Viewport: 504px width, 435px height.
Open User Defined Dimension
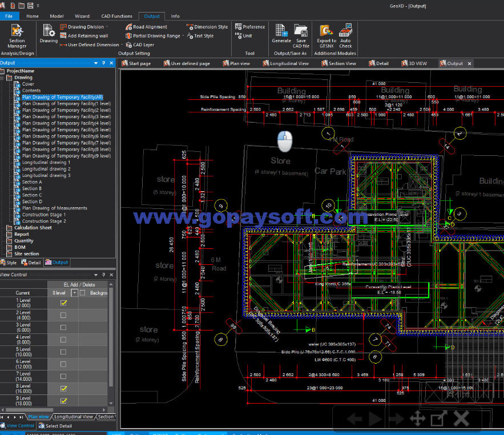coord(90,45)
